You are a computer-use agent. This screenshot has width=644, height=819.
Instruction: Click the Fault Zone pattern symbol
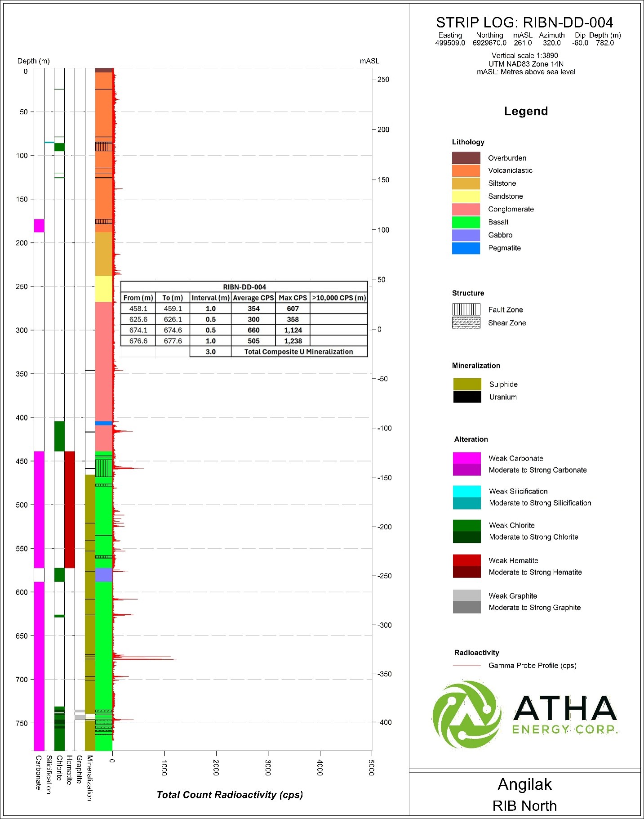(466, 309)
